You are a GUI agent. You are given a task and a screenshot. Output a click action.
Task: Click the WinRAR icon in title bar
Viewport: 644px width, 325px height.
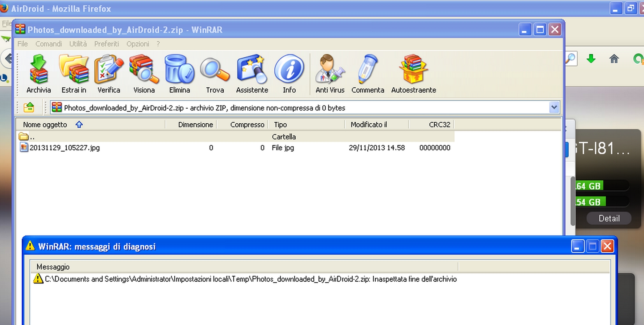(20, 29)
